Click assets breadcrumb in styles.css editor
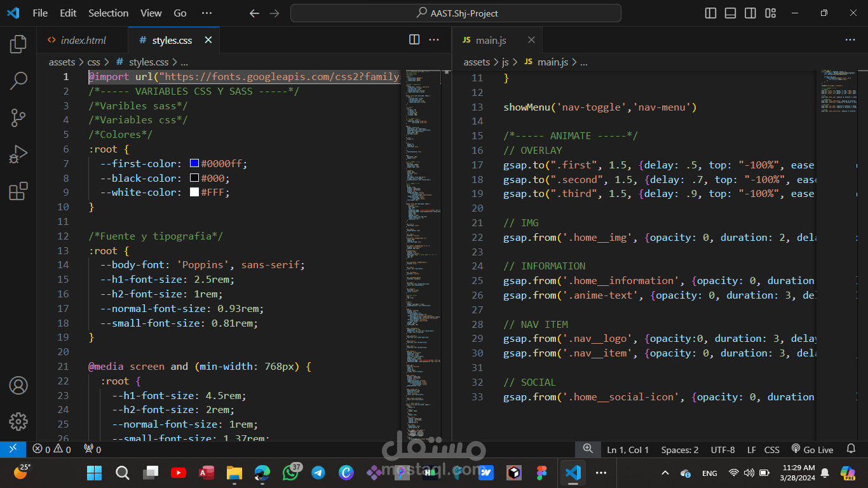868x488 pixels. coord(62,62)
